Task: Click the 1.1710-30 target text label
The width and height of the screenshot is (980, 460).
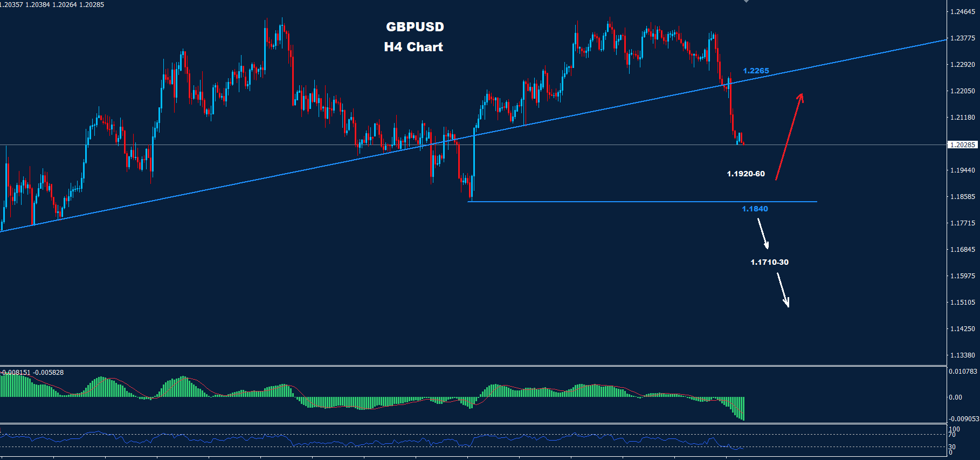Action: coord(769,262)
